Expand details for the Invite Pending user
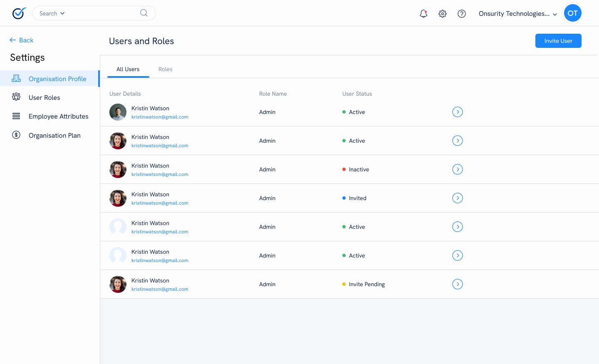The height and width of the screenshot is (364, 599). click(x=458, y=284)
